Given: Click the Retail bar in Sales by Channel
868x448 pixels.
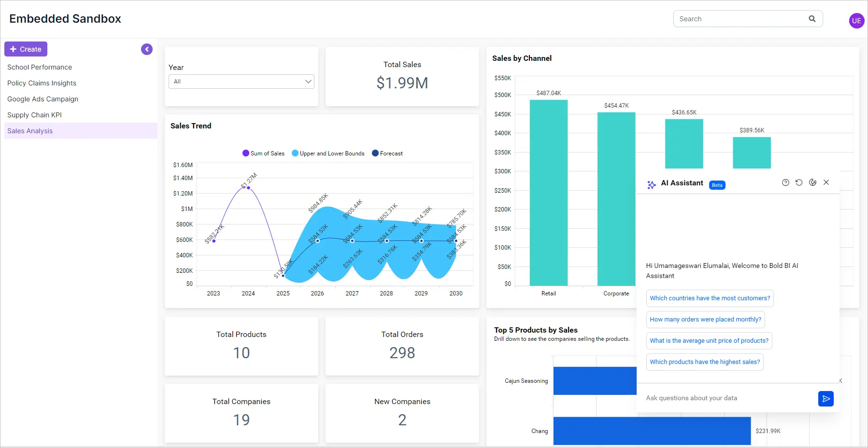Looking at the screenshot, I should pos(548,193).
